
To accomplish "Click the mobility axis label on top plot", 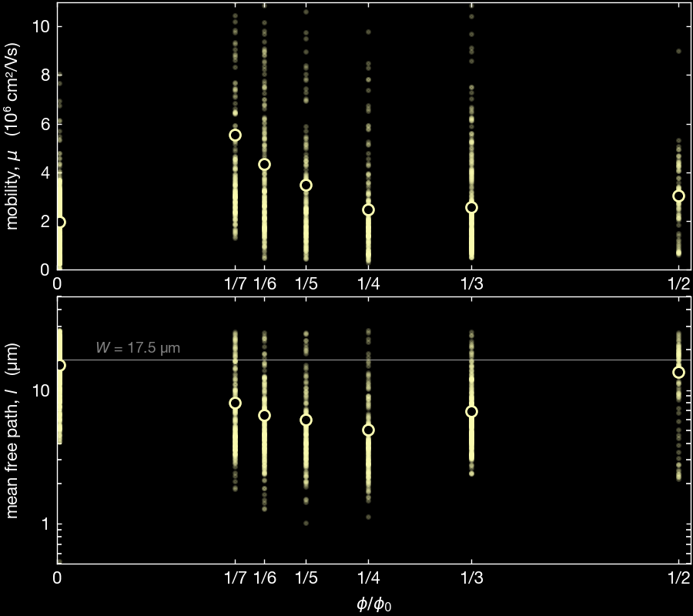I will [12, 136].
